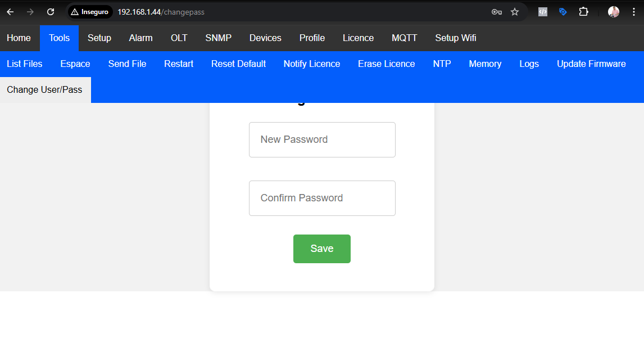
Task: Open the List Files tab
Action: pyautogui.click(x=25, y=64)
